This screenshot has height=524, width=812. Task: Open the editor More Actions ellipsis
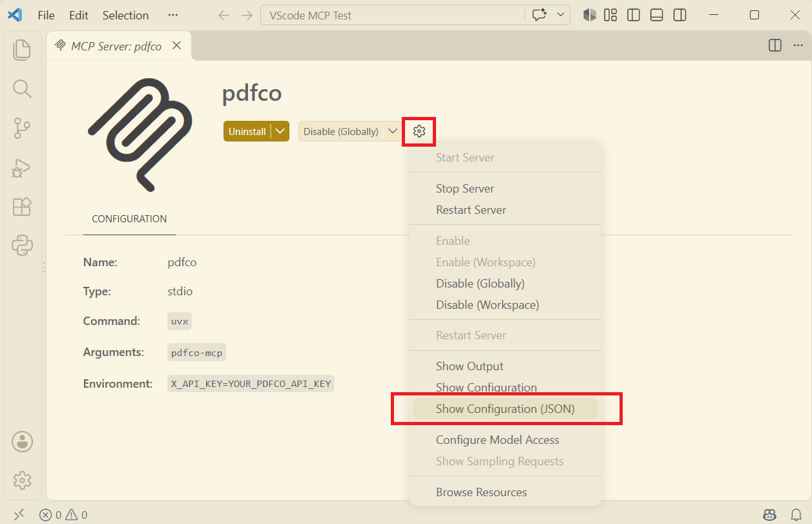[796, 45]
